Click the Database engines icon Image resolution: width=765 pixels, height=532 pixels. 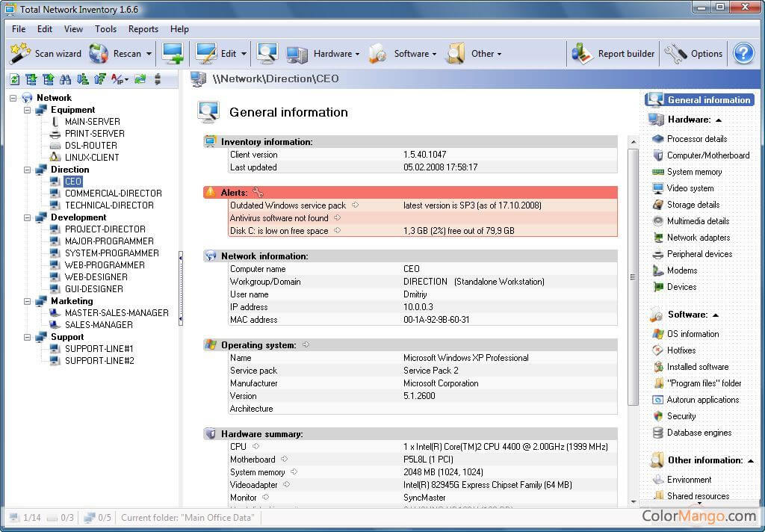pyautogui.click(x=658, y=433)
